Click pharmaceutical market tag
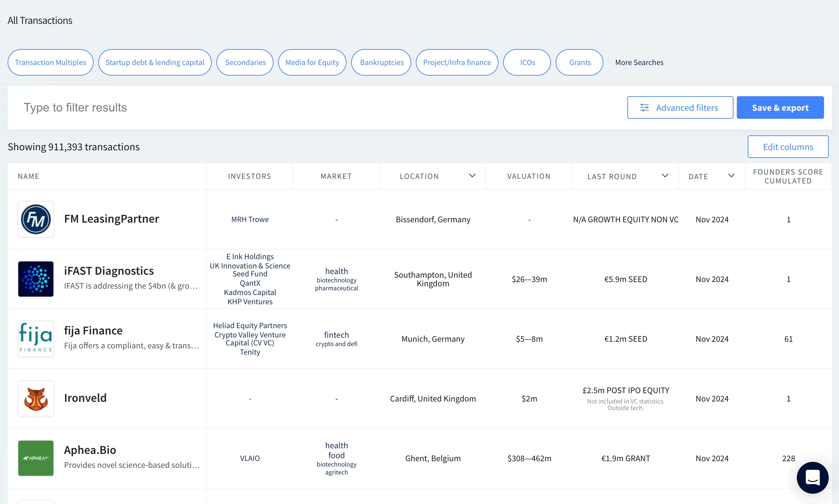The height and width of the screenshot is (504, 839). [x=337, y=288]
